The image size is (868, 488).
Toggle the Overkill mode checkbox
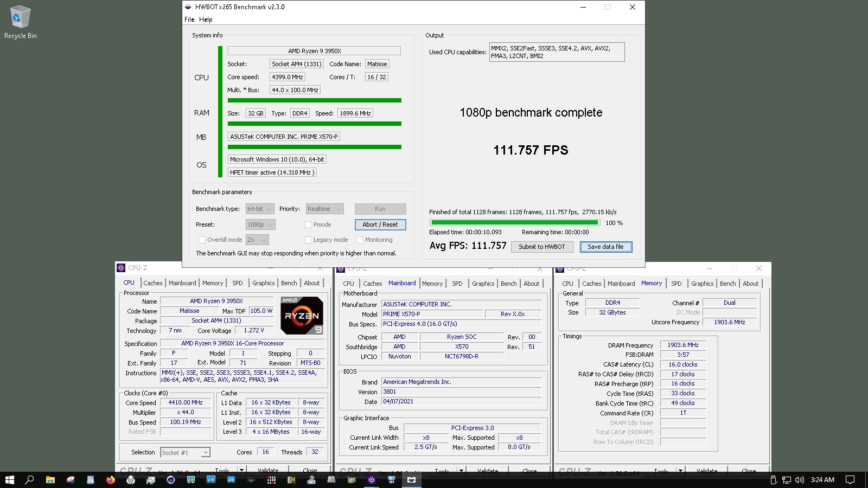(202, 240)
